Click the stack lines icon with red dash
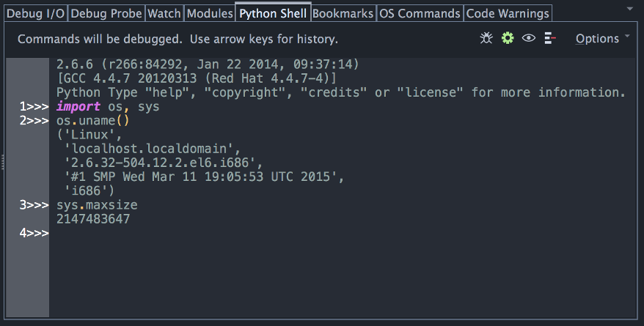 (x=550, y=38)
